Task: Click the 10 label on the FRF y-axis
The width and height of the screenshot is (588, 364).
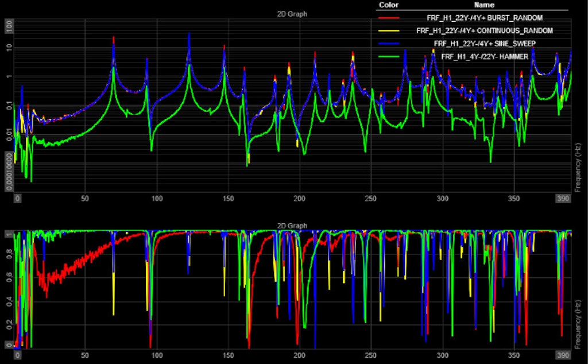Action: click(9, 48)
